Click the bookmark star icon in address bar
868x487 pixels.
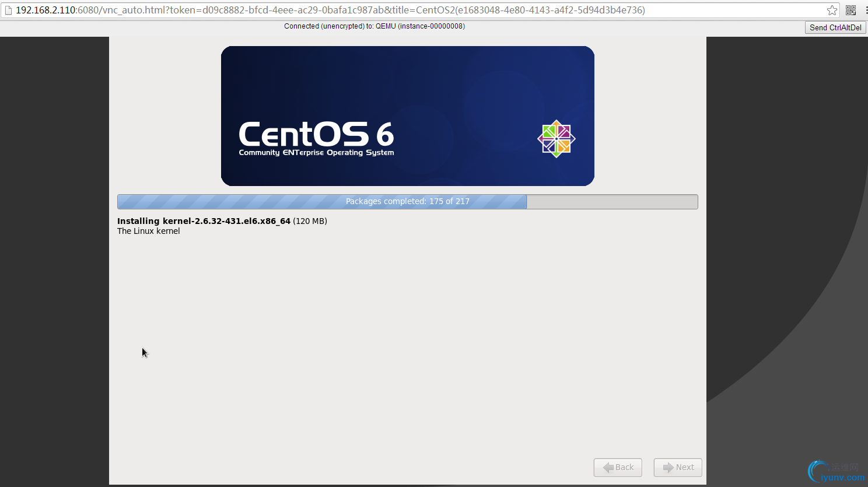click(x=832, y=10)
